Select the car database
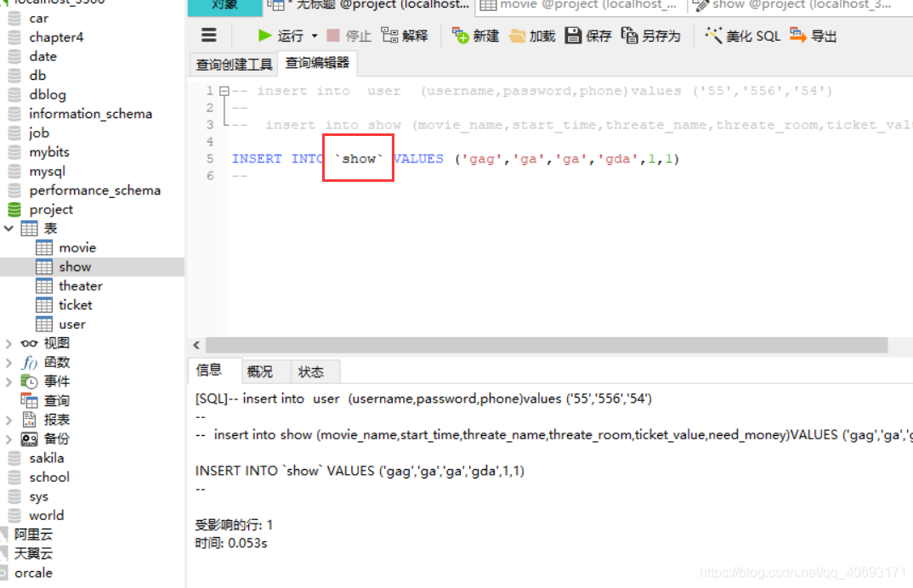The width and height of the screenshot is (913, 588). [x=38, y=19]
